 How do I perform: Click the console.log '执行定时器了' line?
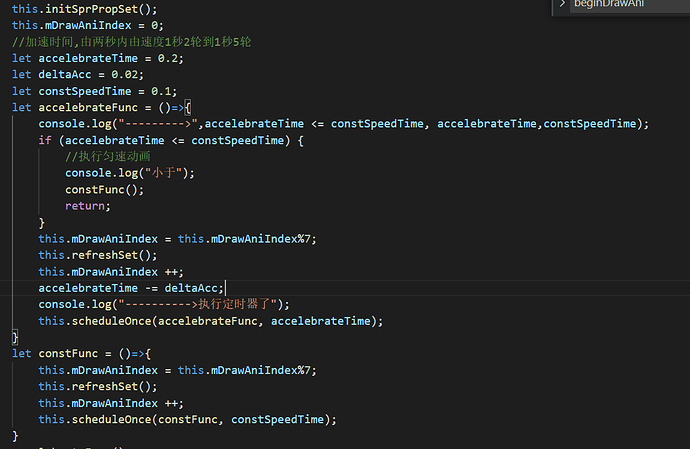(164, 304)
